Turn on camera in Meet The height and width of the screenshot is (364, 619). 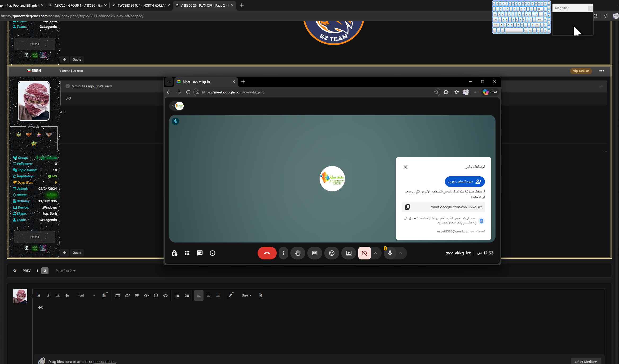point(365,253)
